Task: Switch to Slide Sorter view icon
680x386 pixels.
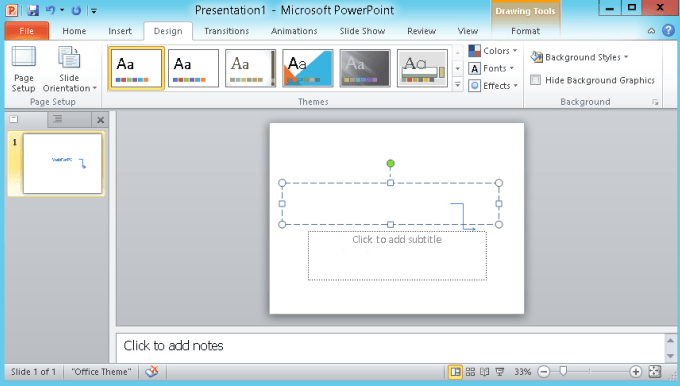Action: click(471, 372)
